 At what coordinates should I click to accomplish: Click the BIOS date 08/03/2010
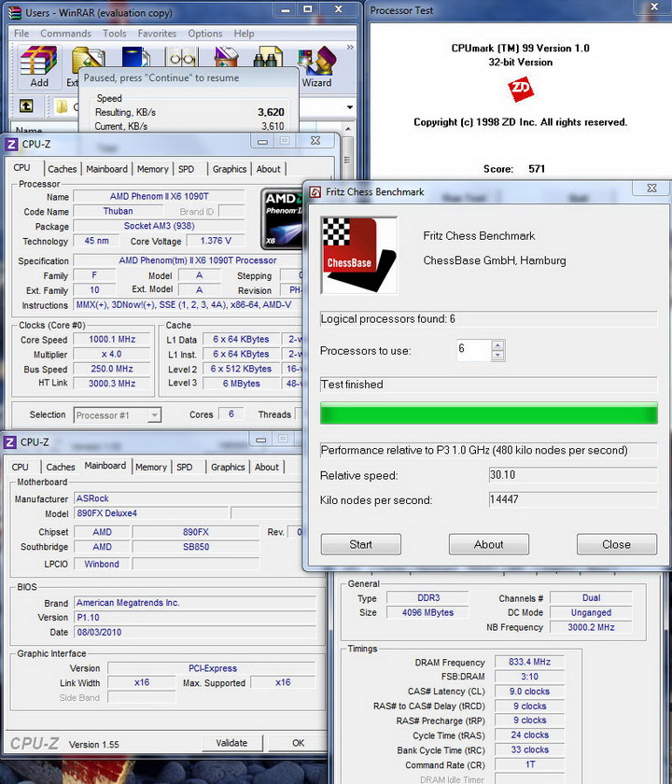point(195,632)
